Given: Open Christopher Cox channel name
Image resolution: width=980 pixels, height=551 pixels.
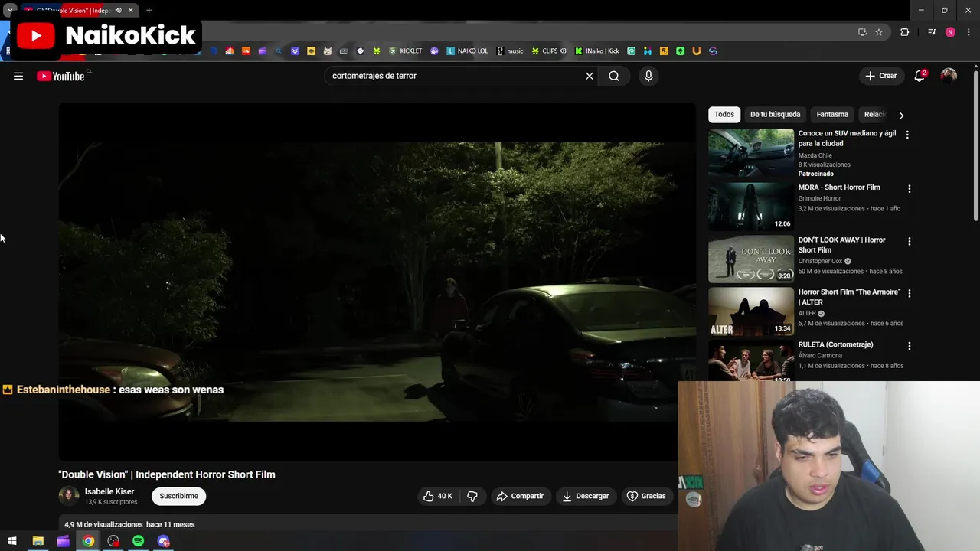Looking at the screenshot, I should click(x=820, y=261).
